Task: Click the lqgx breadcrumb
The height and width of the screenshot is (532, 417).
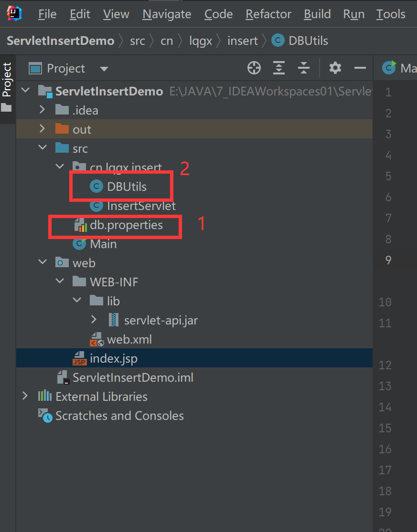Action: pos(200,42)
